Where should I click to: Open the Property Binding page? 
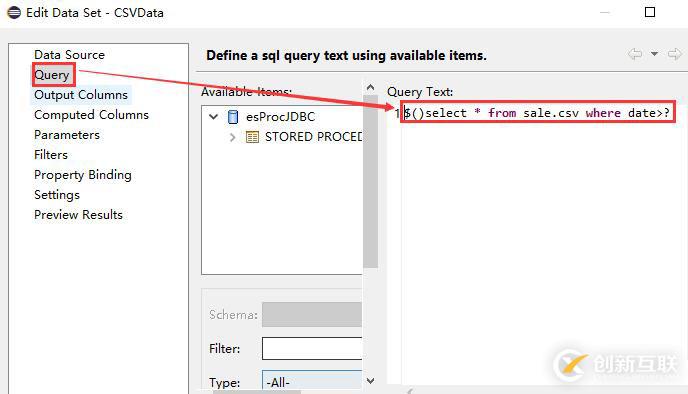tap(82, 175)
